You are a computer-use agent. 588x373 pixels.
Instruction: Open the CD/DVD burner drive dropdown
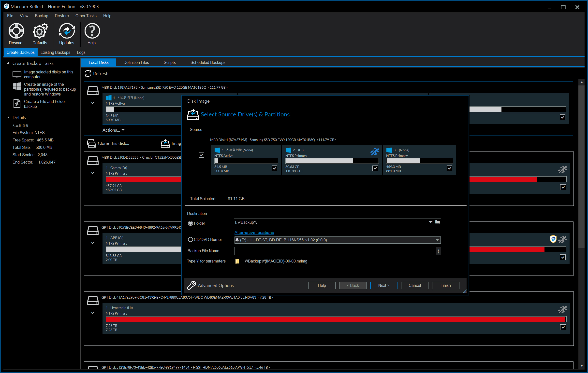(437, 240)
